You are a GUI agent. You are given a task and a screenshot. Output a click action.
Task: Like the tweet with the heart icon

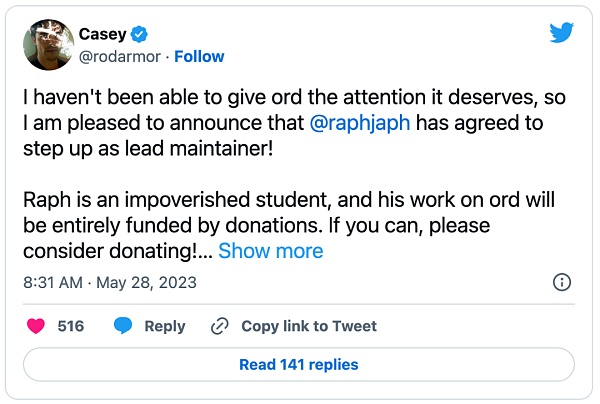(36, 326)
